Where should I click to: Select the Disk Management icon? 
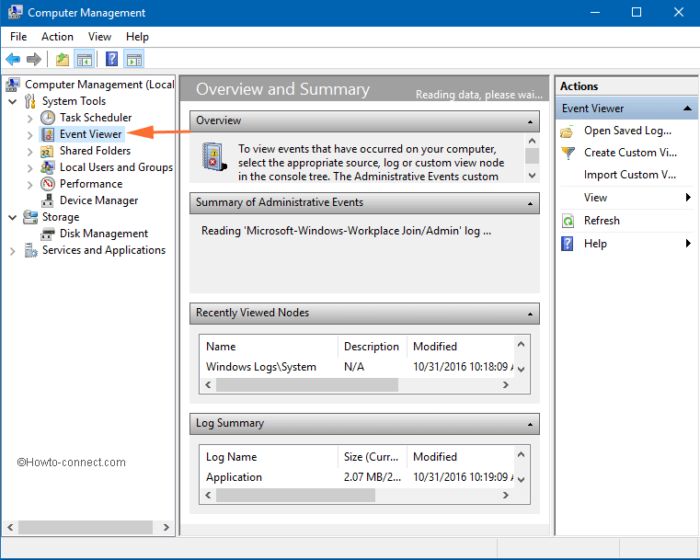pos(48,234)
